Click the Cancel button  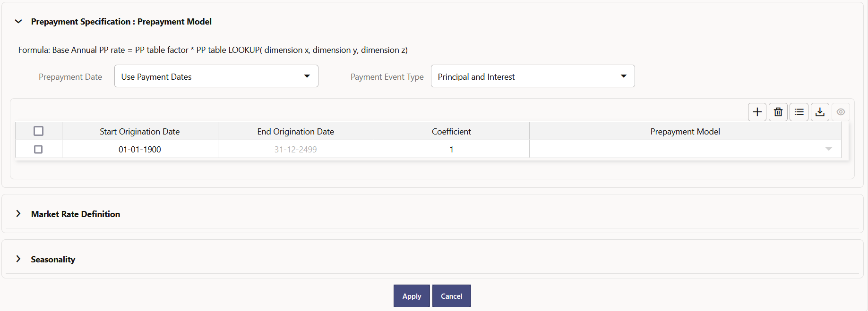tap(451, 296)
